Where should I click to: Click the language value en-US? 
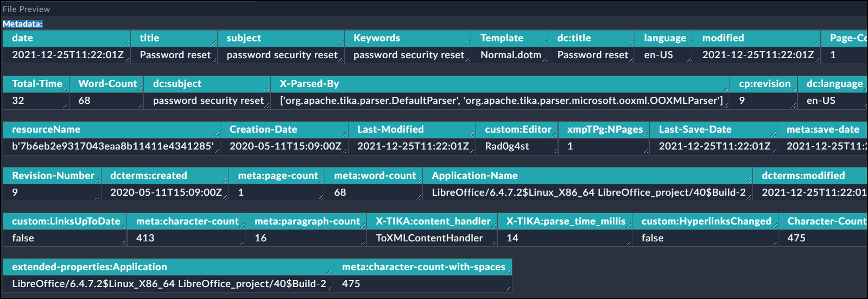[x=658, y=55]
